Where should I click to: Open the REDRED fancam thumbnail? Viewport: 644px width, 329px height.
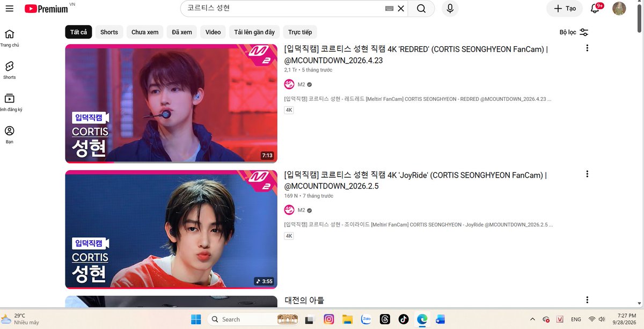[171, 104]
